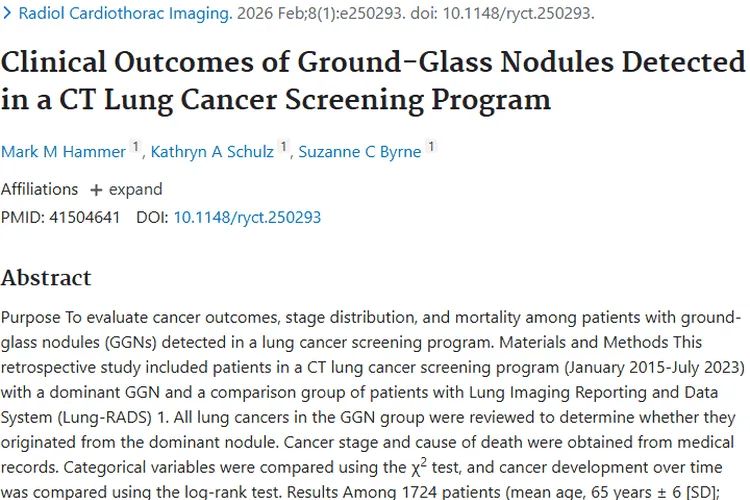The width and height of the screenshot is (750, 500).
Task: Expand the affiliations via the expand label
Action: coord(135,190)
